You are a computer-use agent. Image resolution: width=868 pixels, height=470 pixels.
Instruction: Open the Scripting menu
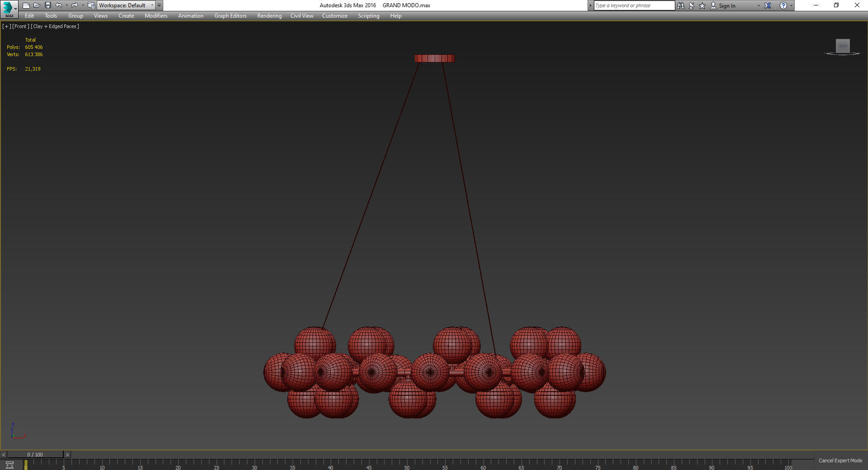(369, 16)
